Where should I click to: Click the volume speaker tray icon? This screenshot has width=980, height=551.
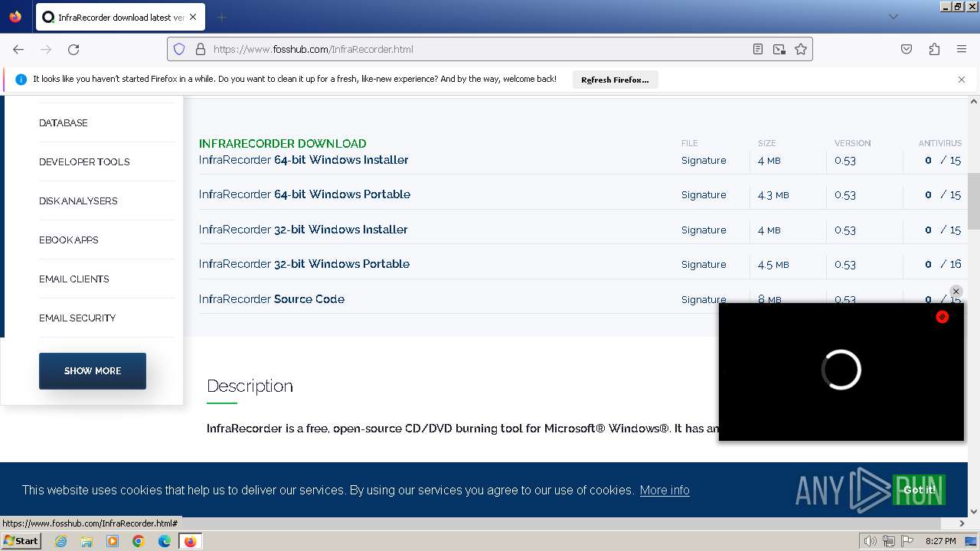coord(871,541)
